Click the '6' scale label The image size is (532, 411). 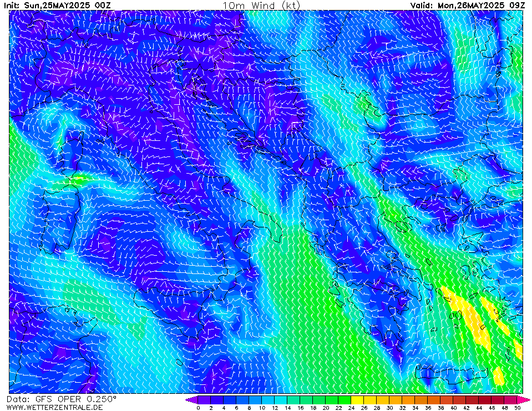coord(236,408)
